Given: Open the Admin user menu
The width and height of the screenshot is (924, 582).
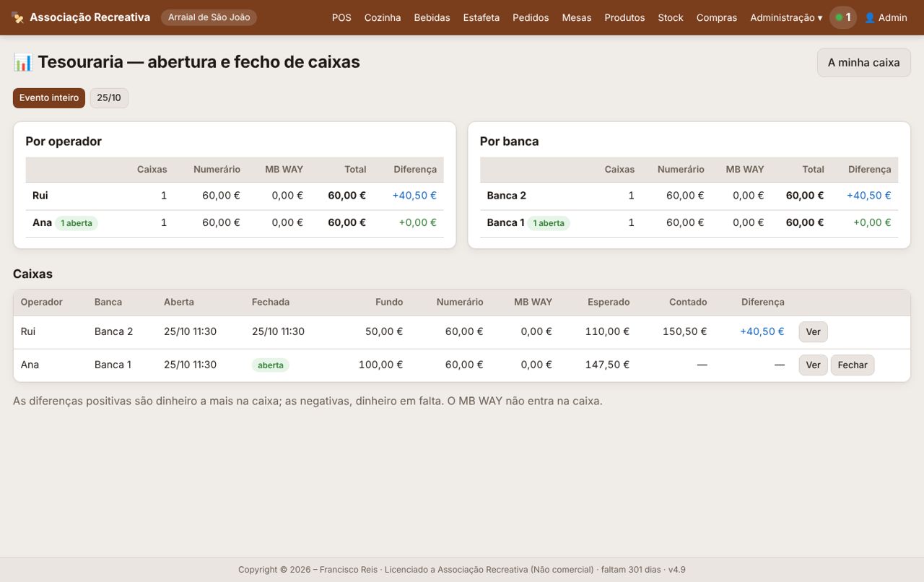Looking at the screenshot, I should click(x=886, y=17).
